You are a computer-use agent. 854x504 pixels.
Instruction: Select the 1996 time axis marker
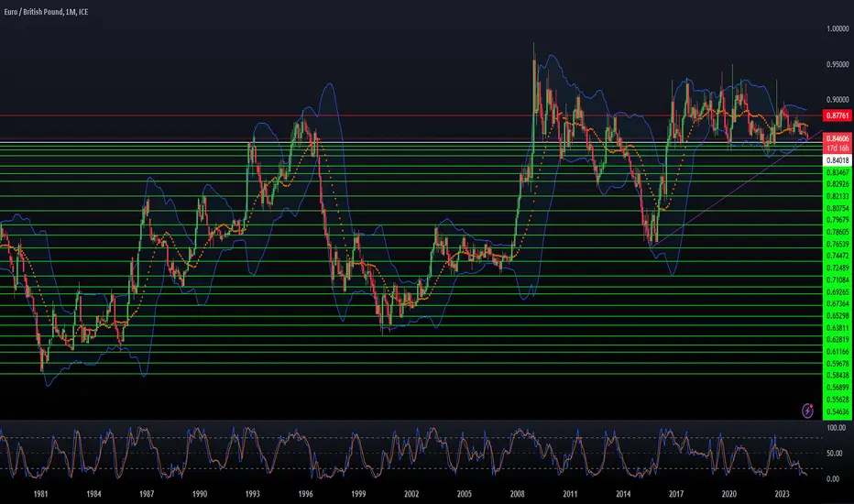(305, 494)
